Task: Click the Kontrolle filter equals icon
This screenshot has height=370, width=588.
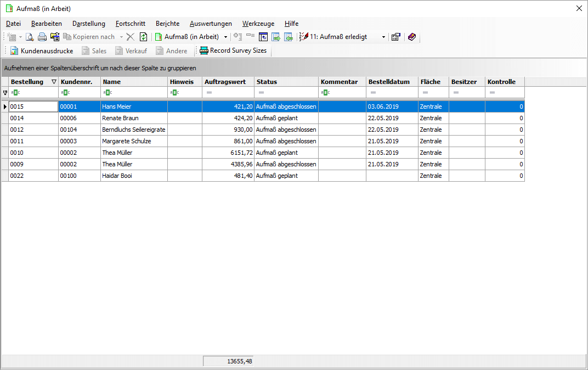Action: pos(493,93)
